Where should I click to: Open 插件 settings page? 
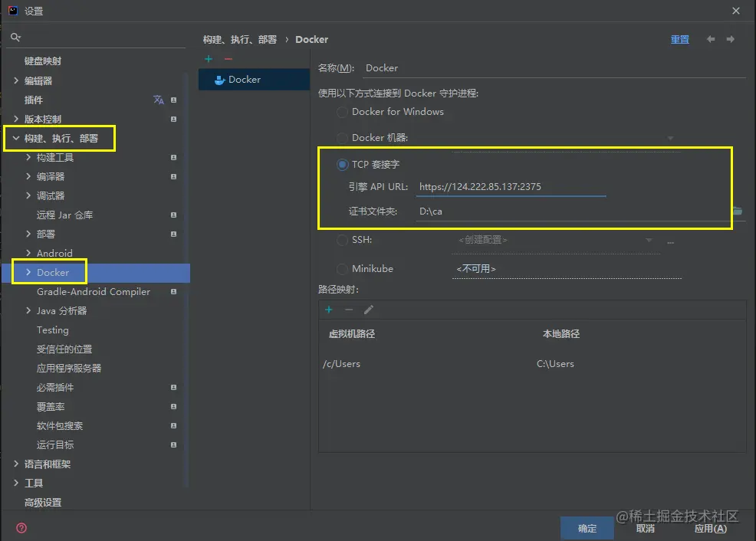click(34, 100)
